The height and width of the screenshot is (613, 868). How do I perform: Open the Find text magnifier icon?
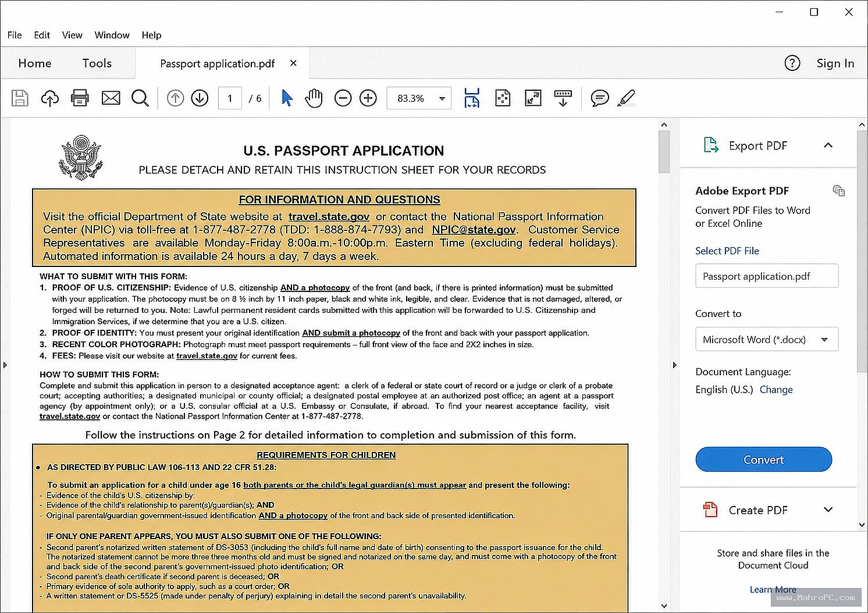point(140,98)
